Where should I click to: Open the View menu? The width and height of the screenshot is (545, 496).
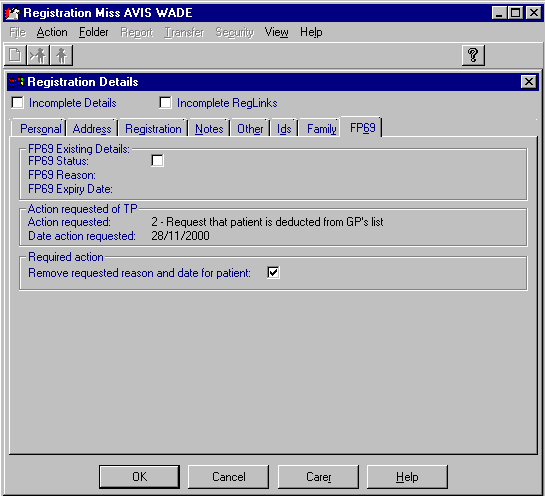pos(276,32)
